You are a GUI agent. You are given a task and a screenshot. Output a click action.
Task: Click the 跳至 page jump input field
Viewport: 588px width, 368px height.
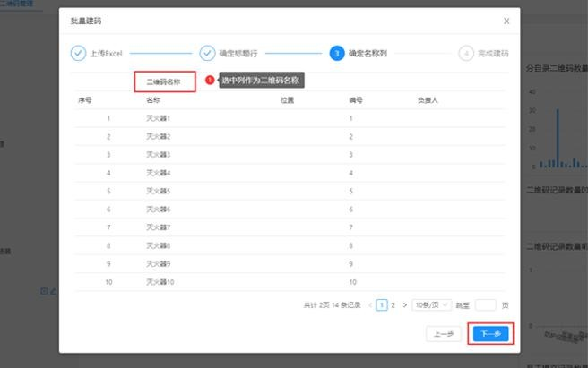(485, 305)
